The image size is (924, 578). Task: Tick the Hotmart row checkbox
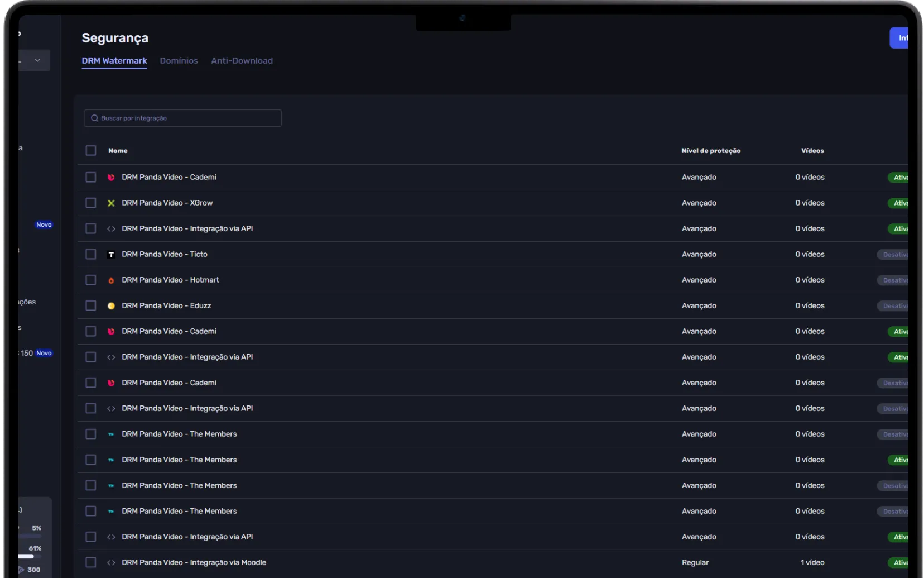pyautogui.click(x=91, y=280)
